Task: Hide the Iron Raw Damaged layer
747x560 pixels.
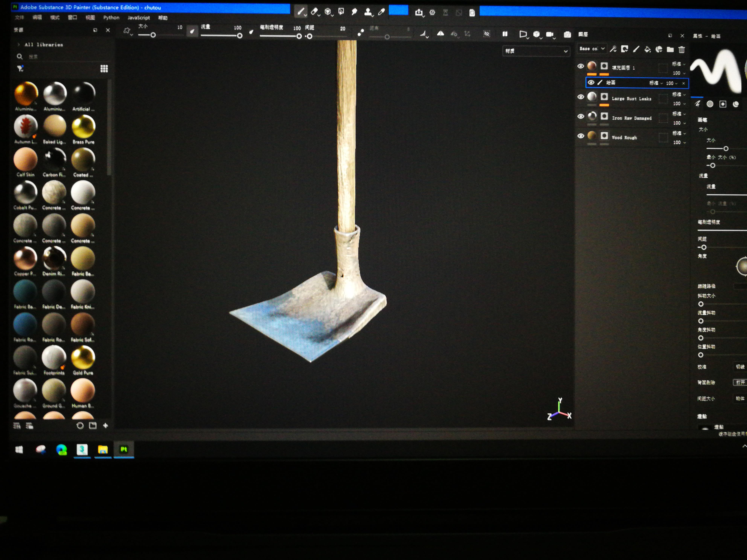Action: pyautogui.click(x=581, y=116)
